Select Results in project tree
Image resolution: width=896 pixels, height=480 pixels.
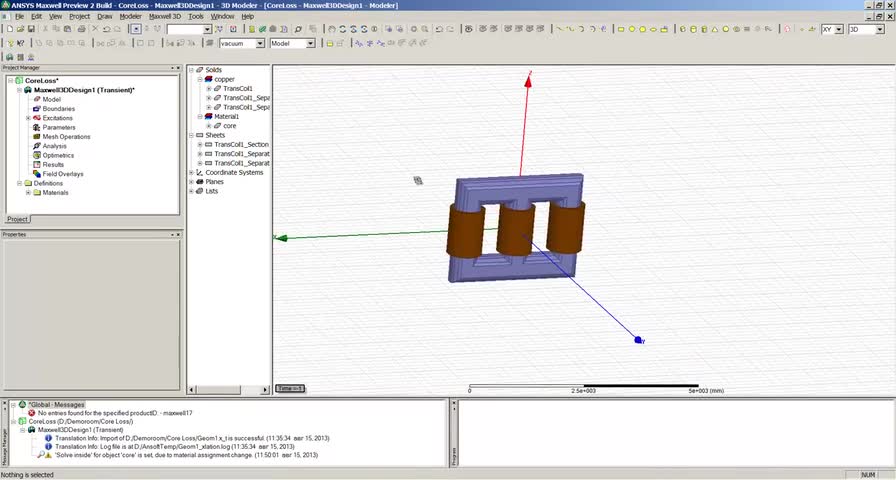coord(53,165)
